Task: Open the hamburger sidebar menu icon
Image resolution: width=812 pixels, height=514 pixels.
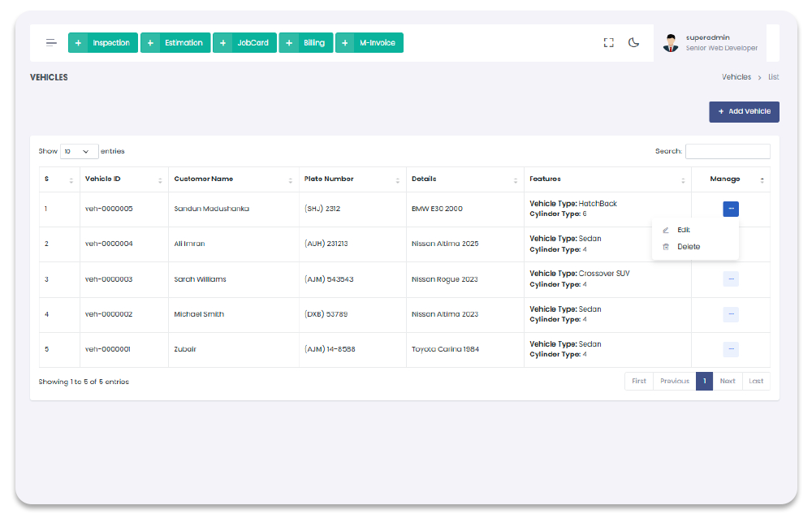Action: coord(51,43)
